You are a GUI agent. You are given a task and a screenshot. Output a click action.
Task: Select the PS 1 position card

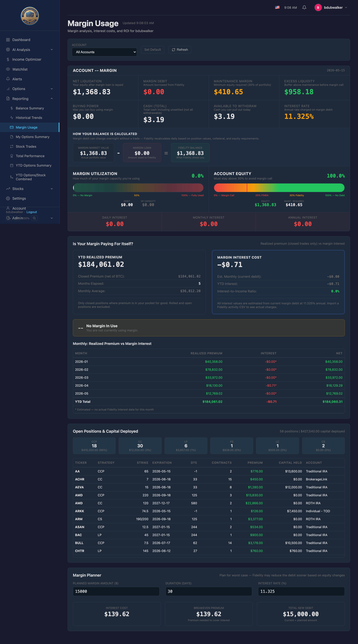click(x=232, y=445)
